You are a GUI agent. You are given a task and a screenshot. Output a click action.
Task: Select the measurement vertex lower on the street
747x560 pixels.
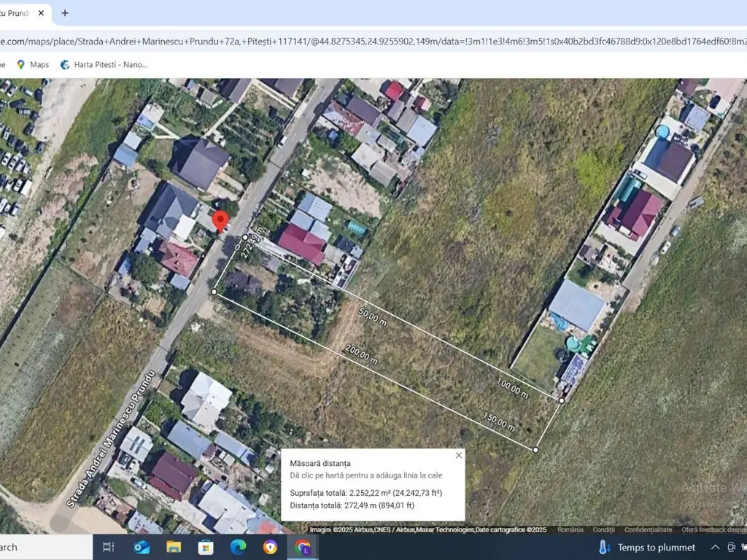point(214,292)
